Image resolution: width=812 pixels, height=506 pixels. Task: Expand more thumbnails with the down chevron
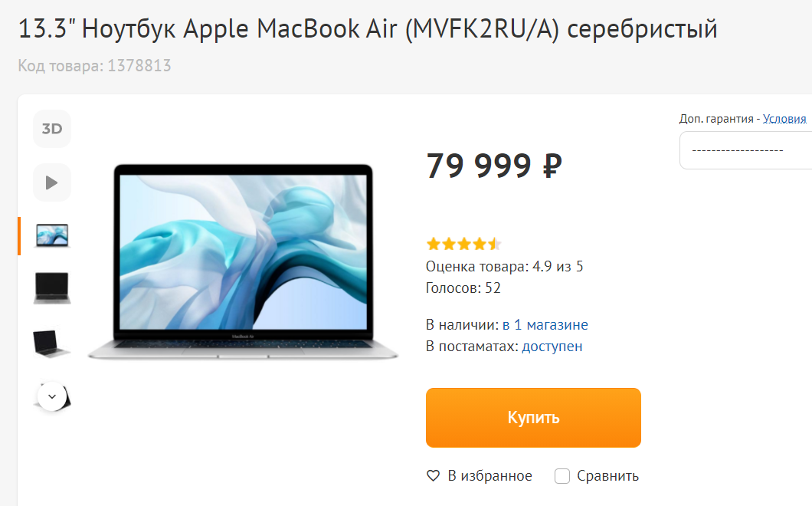pyautogui.click(x=52, y=396)
